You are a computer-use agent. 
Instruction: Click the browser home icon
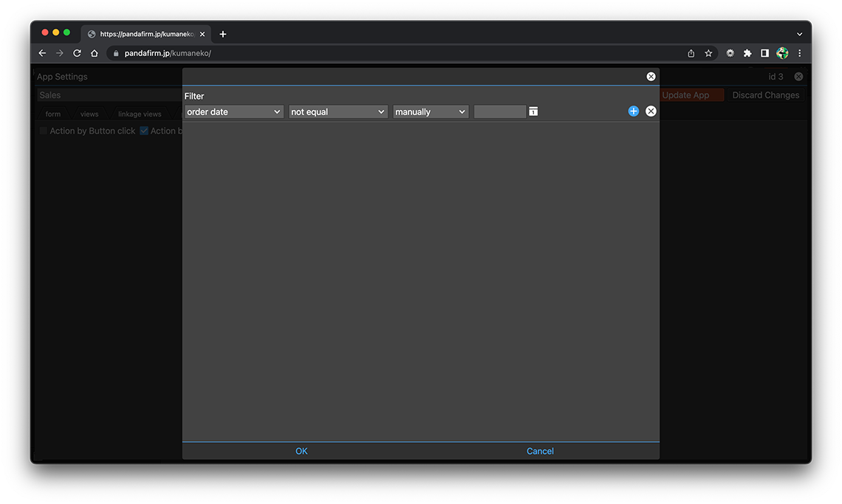point(95,53)
